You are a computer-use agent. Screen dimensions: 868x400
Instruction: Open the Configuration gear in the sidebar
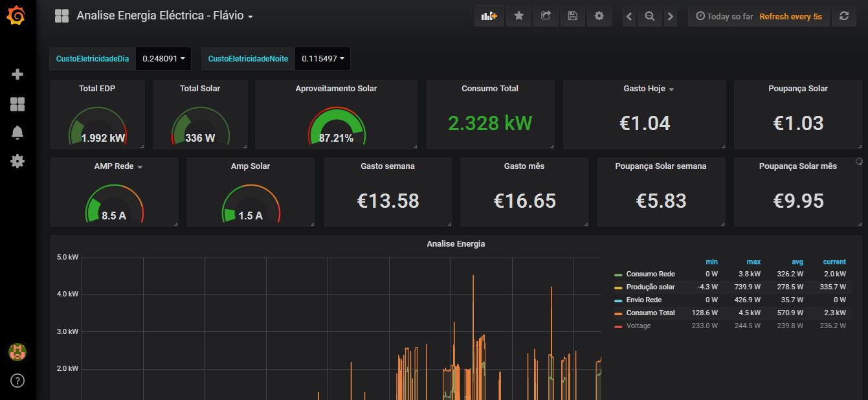17,161
